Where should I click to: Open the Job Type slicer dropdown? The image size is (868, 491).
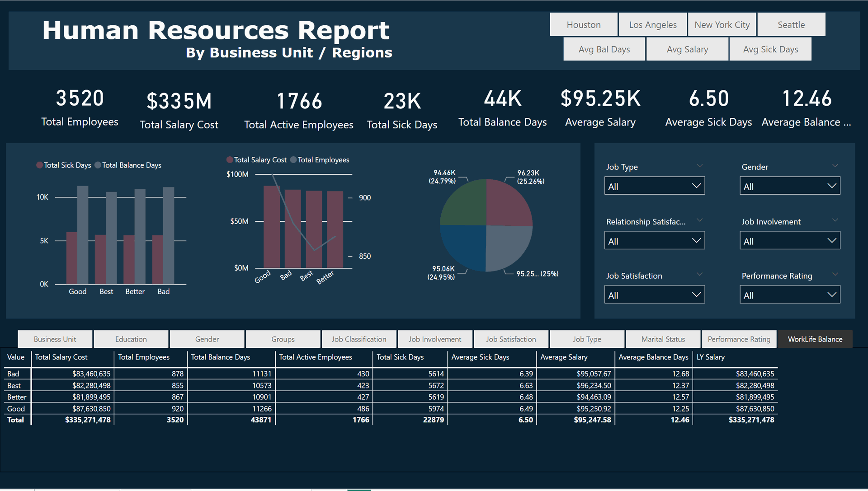pos(654,185)
